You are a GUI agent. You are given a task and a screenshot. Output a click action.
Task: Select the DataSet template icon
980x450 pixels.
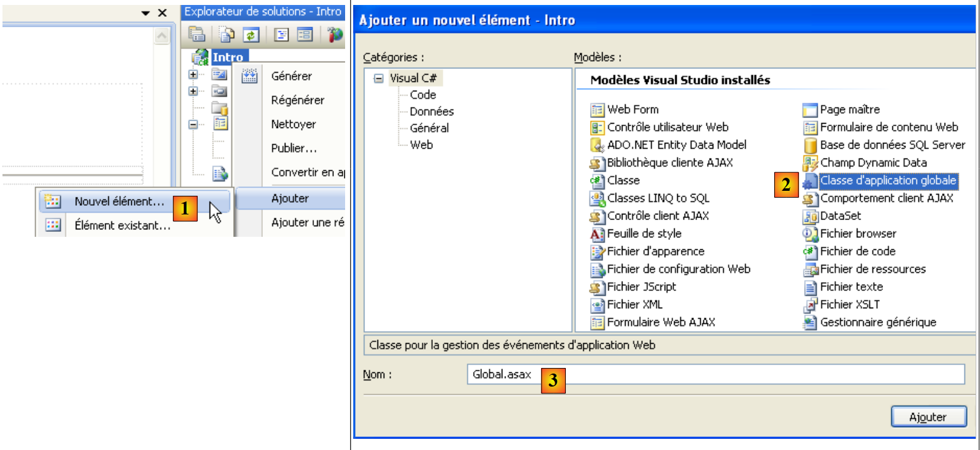click(x=810, y=216)
